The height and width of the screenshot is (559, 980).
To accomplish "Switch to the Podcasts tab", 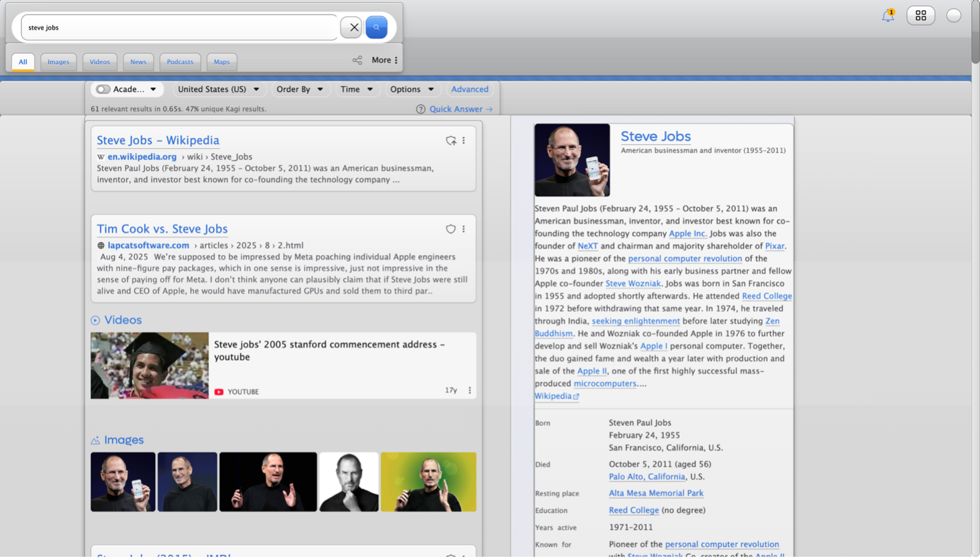I will pyautogui.click(x=180, y=62).
